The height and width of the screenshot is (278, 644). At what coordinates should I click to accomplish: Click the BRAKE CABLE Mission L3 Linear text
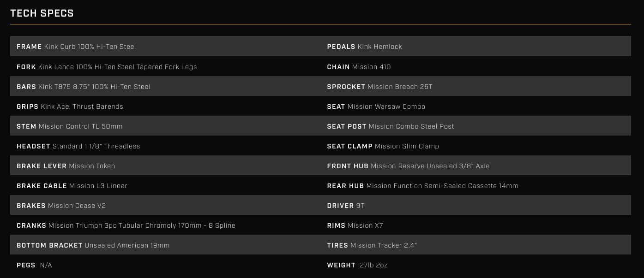(x=72, y=186)
